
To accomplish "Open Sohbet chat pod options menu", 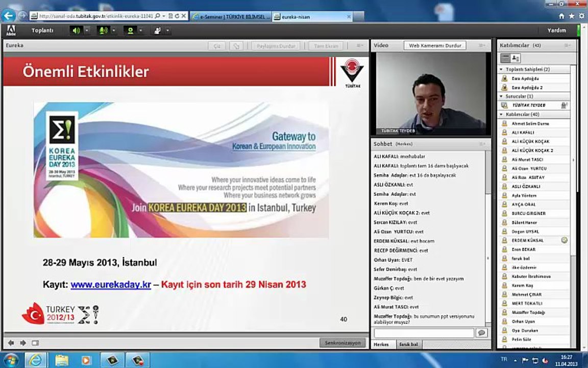I will [x=482, y=144].
